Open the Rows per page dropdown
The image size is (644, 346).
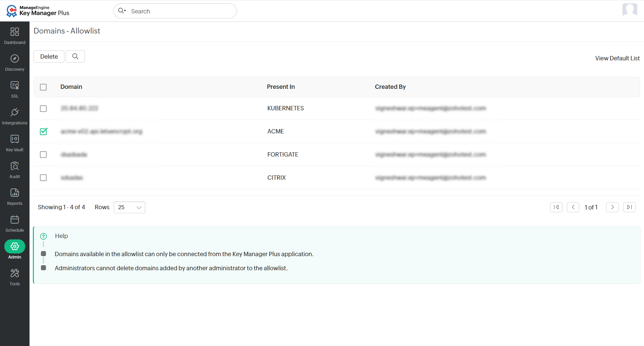[x=129, y=207]
